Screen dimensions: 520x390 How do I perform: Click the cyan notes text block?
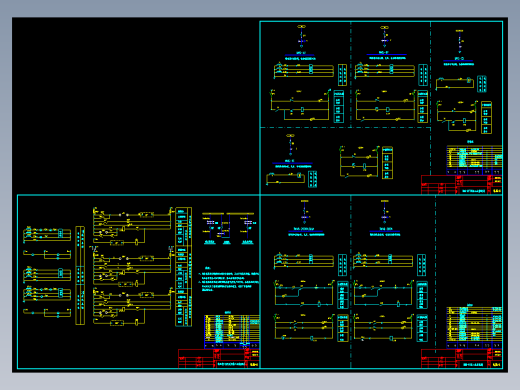pyautogui.click(x=229, y=279)
